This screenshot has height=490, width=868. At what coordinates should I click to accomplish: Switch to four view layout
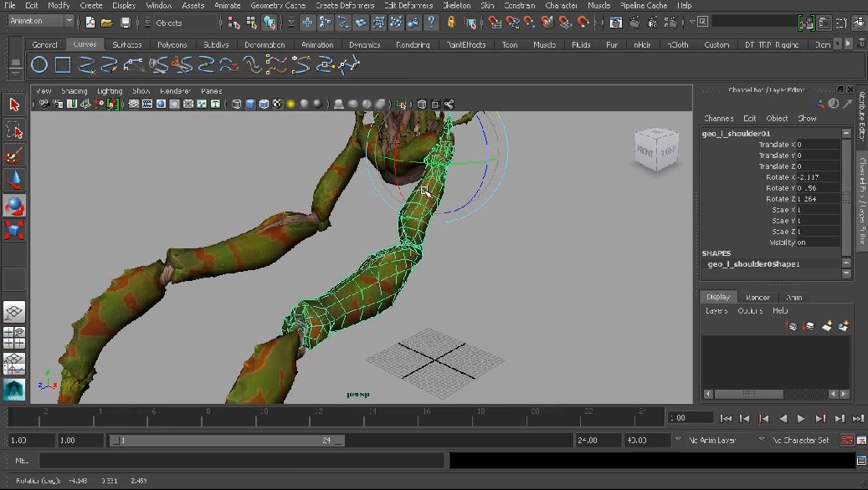pyautogui.click(x=14, y=338)
